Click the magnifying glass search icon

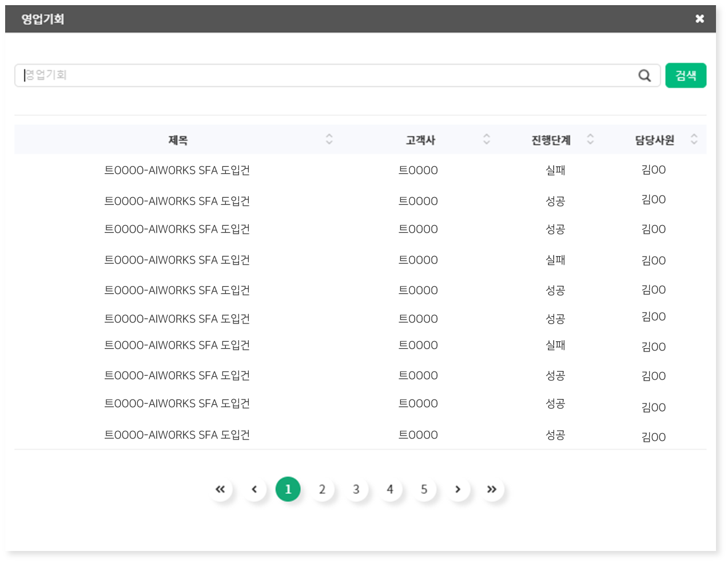[645, 75]
